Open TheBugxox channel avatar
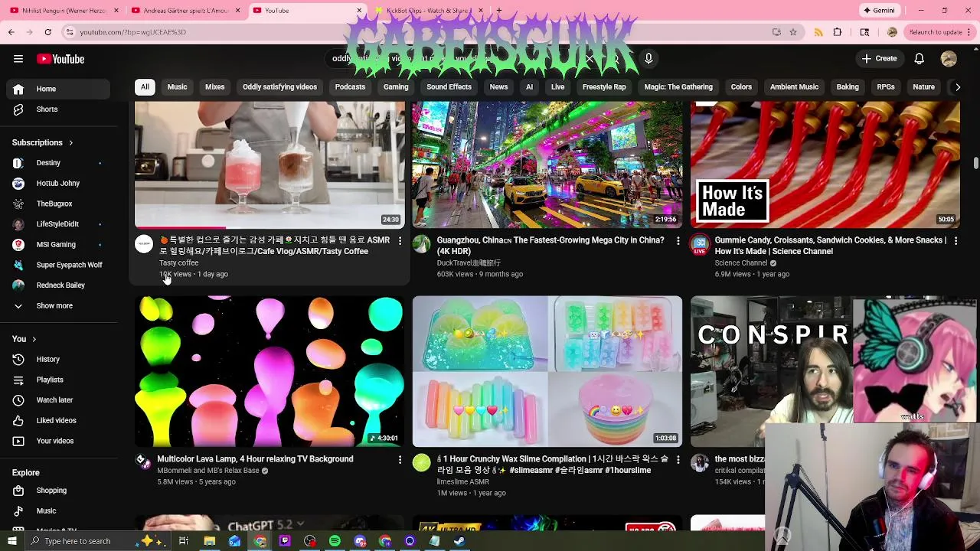 (18, 204)
